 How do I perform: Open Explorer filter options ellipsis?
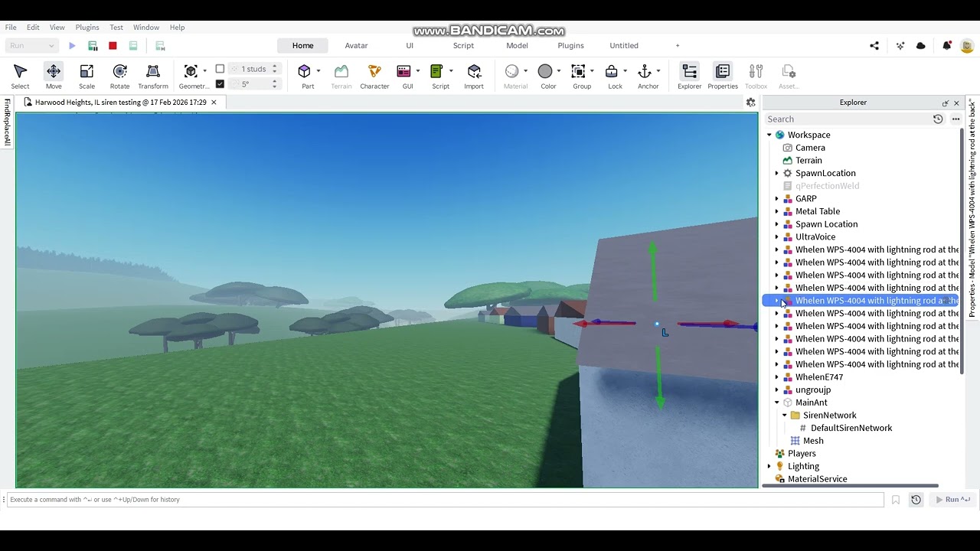click(955, 119)
